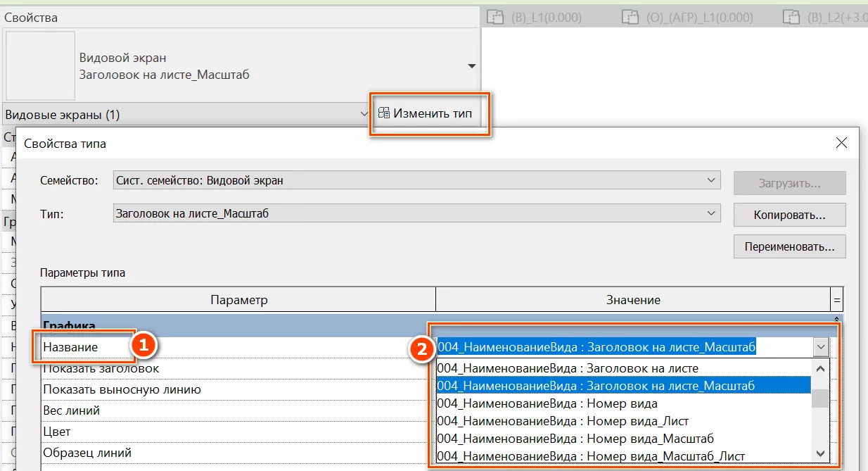
Task: Close the Свойства типа dialog
Action: point(841,143)
